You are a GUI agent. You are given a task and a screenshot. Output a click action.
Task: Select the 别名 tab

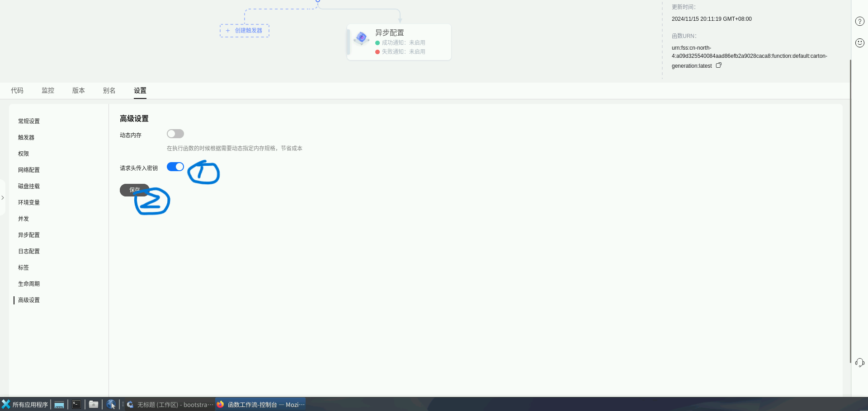tap(109, 90)
